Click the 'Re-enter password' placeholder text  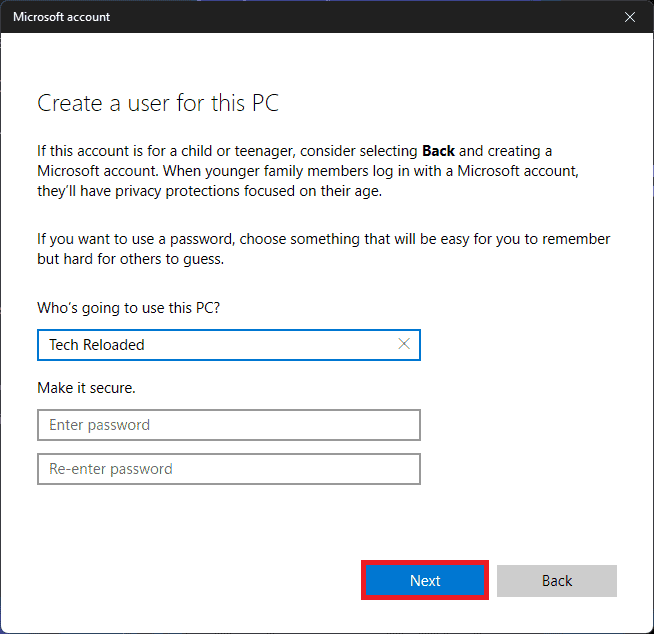click(x=111, y=469)
